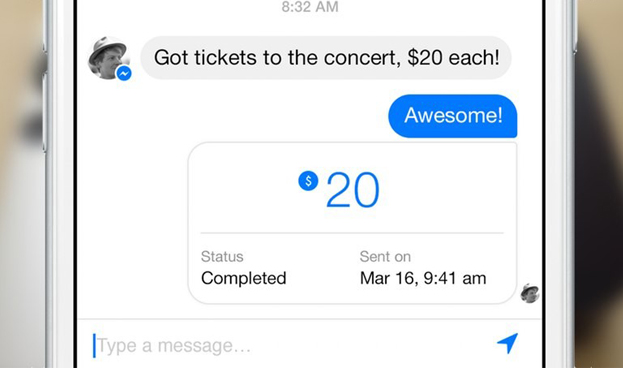Tap the phone's left side button
Image resolution: width=623 pixels, height=368 pixels.
coord(44,111)
